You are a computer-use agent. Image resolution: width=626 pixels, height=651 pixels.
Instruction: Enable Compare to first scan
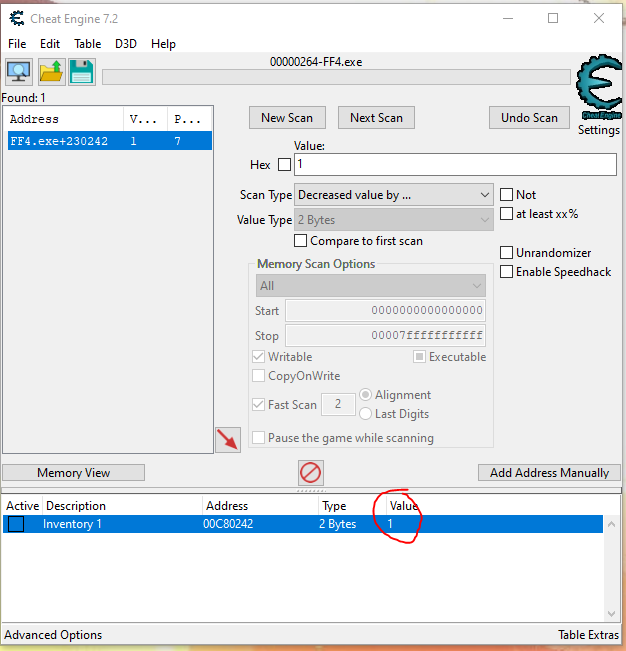(301, 241)
